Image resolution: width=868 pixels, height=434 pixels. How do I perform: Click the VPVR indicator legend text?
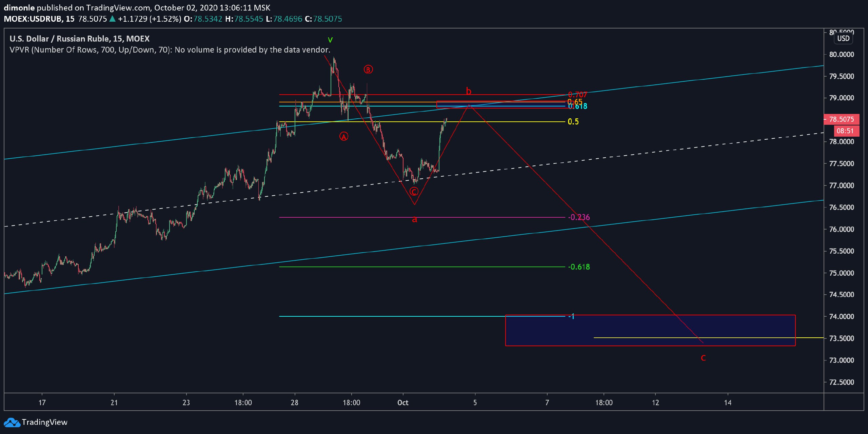170,50
